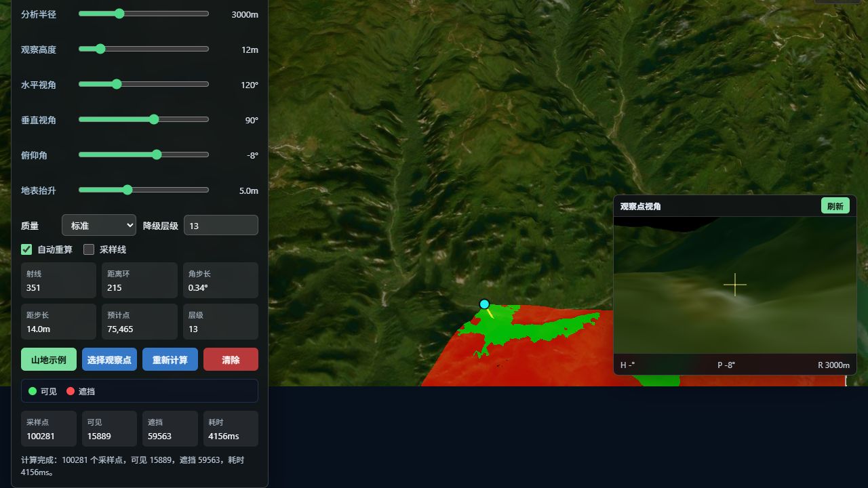This screenshot has height=488, width=868.
Task: Click the 采样点 100281 result card
Action: point(49,428)
